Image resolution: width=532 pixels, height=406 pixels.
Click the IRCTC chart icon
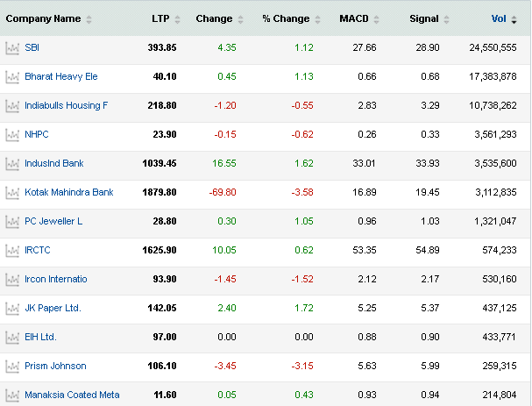11,251
